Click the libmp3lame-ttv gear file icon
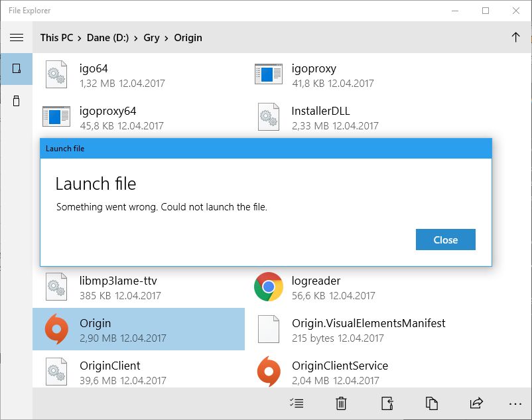 (x=56, y=287)
